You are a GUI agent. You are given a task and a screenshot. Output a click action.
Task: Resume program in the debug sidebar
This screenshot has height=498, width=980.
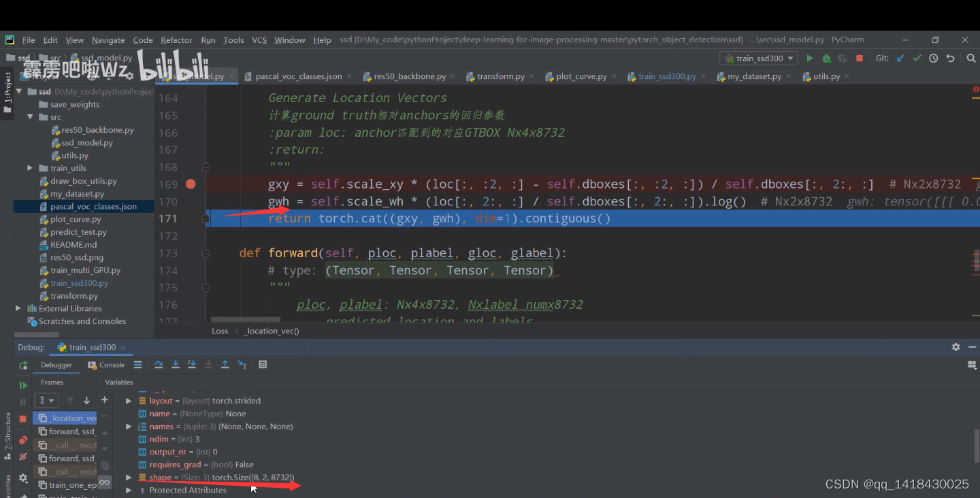23,385
